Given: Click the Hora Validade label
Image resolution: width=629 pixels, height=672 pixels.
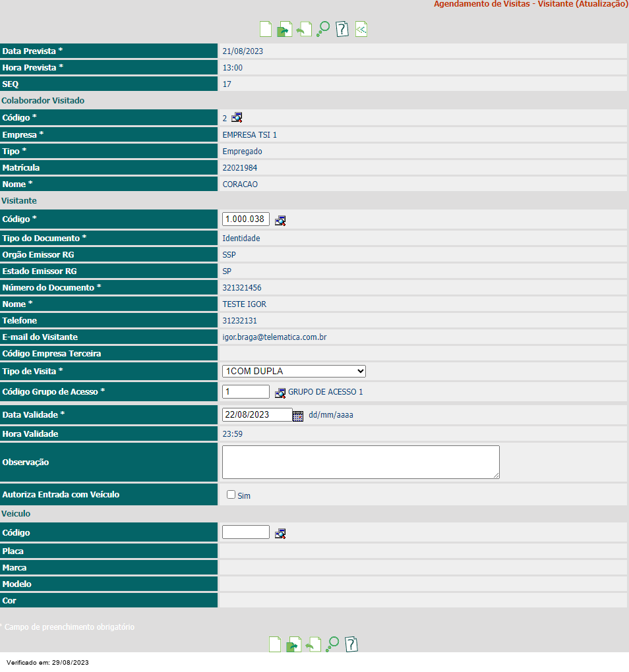Looking at the screenshot, I should [30, 434].
